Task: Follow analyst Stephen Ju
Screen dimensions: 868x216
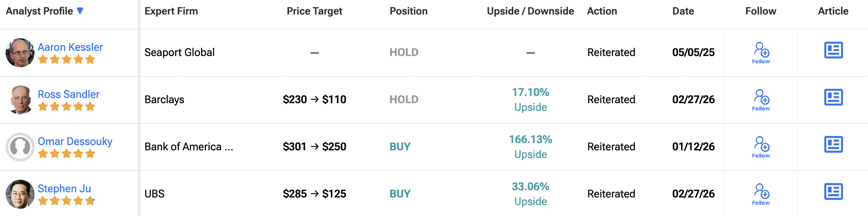Action: pos(761,194)
